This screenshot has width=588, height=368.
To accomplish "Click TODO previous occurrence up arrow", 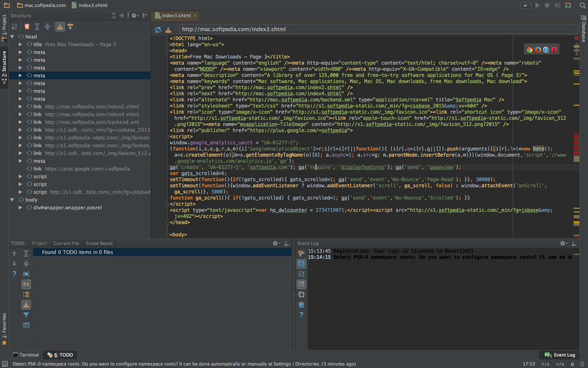I will [x=14, y=253].
